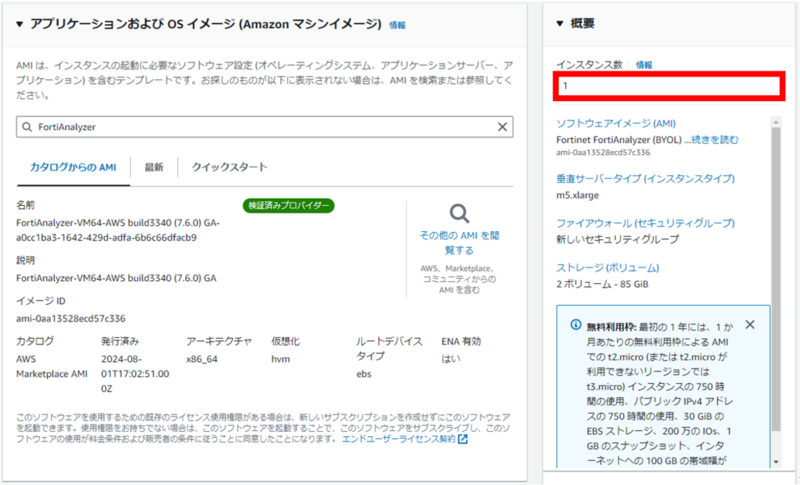Click the summary scrollbar down arrow

point(776,462)
